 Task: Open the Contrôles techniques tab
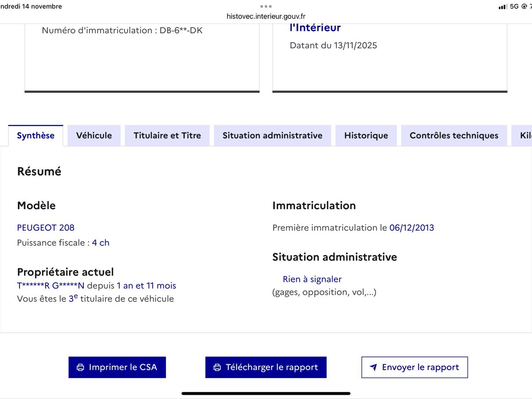coord(454,136)
